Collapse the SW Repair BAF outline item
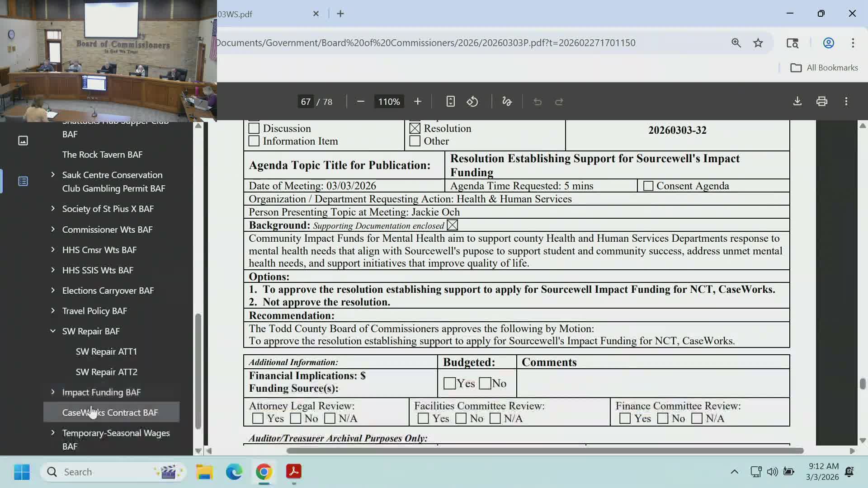This screenshot has width=868, height=488. click(x=53, y=331)
